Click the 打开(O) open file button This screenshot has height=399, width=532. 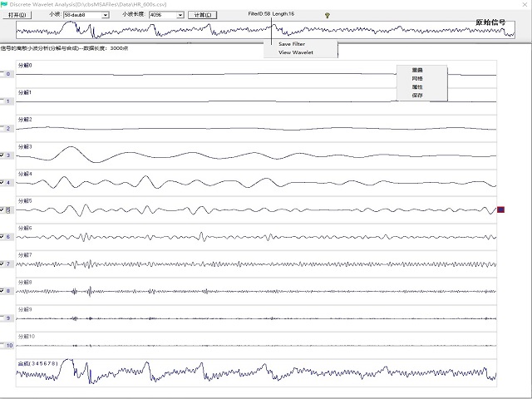17,15
